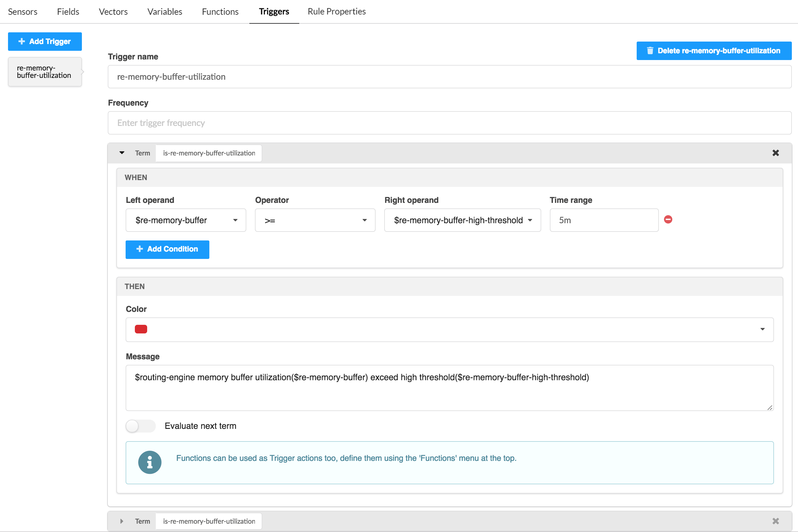Open the Rule Properties tab

click(336, 11)
